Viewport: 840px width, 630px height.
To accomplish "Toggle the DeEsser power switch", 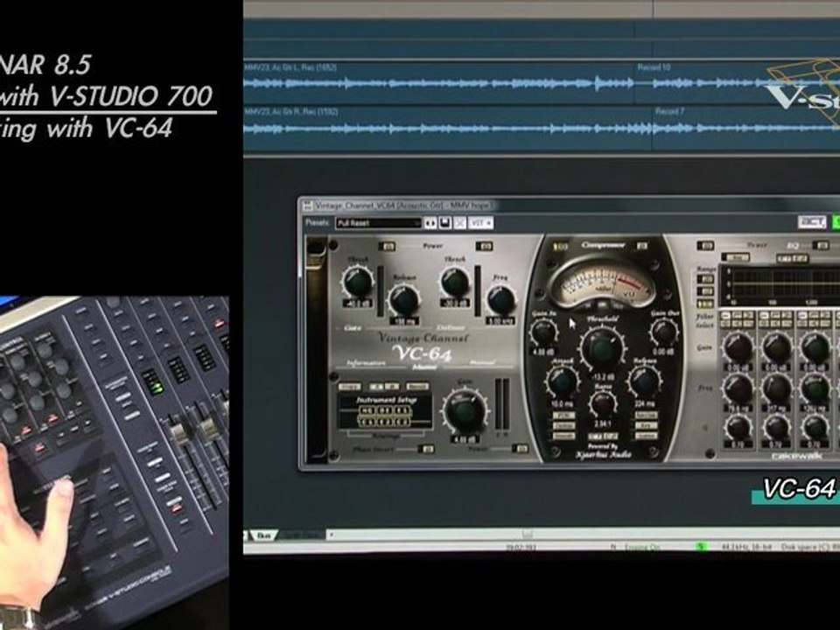I will point(484,246).
